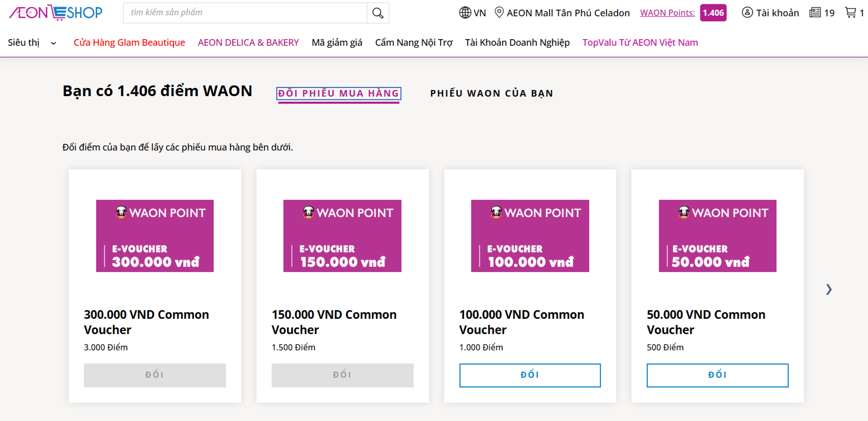
Task: Click the 1.406 WAON points badge
Action: [713, 13]
